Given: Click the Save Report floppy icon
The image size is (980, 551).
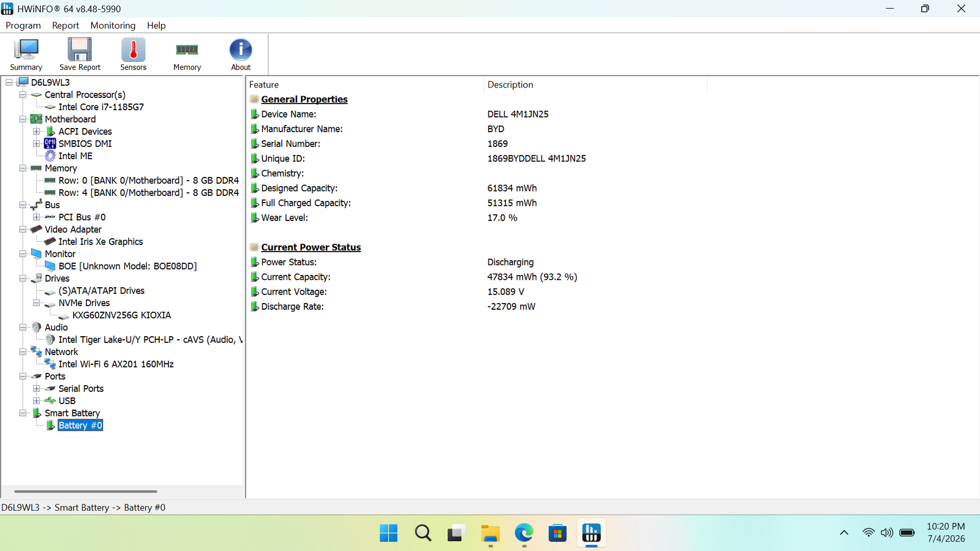Looking at the screenshot, I should click(x=80, y=50).
